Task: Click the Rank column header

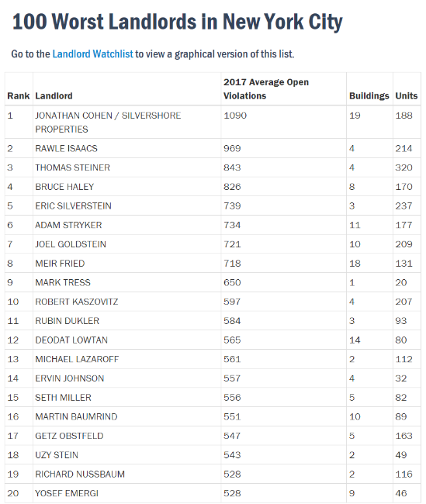Action: tap(19, 96)
